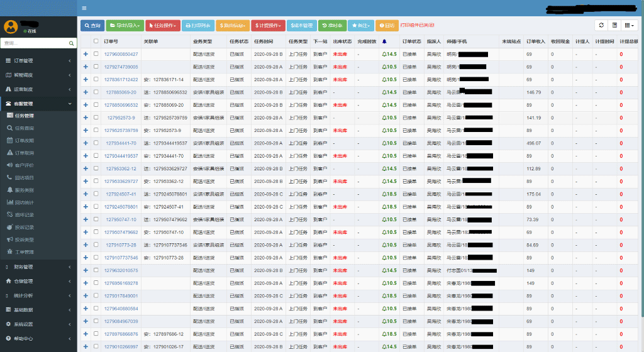644x352 pixels.
Task: Click the phone icon beside 客服管理
Action: point(8,103)
